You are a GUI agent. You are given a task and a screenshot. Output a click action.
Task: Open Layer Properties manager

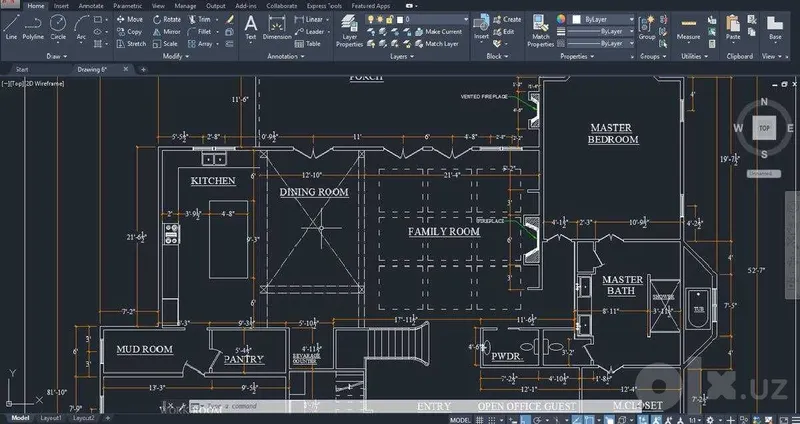point(349,31)
